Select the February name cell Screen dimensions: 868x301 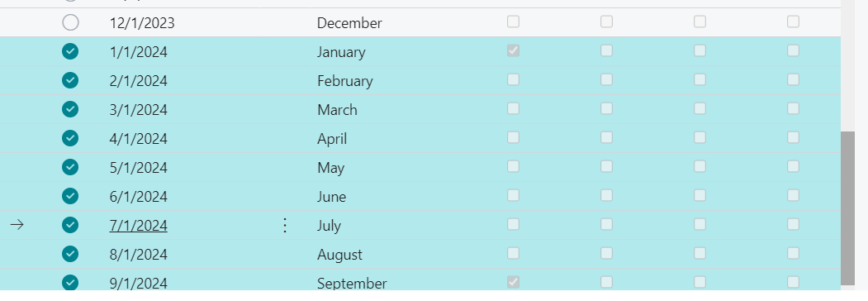[345, 81]
